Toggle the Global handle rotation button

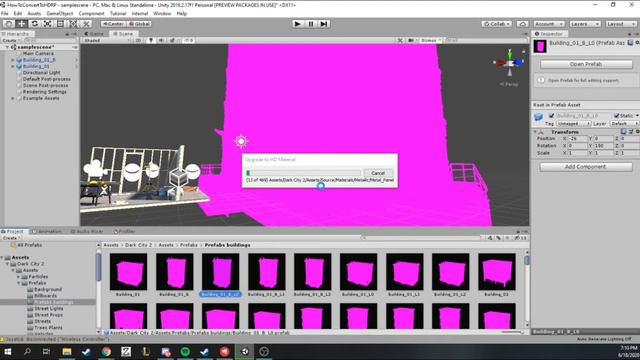[139, 24]
